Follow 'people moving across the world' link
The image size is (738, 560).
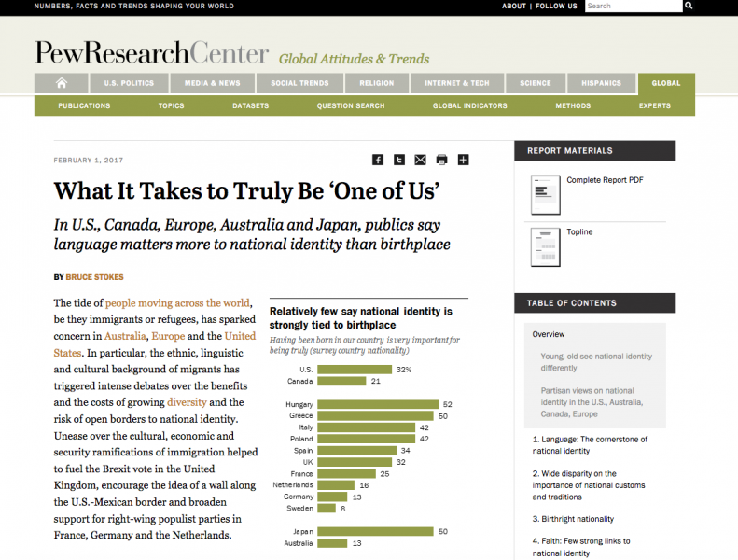pyautogui.click(x=177, y=302)
